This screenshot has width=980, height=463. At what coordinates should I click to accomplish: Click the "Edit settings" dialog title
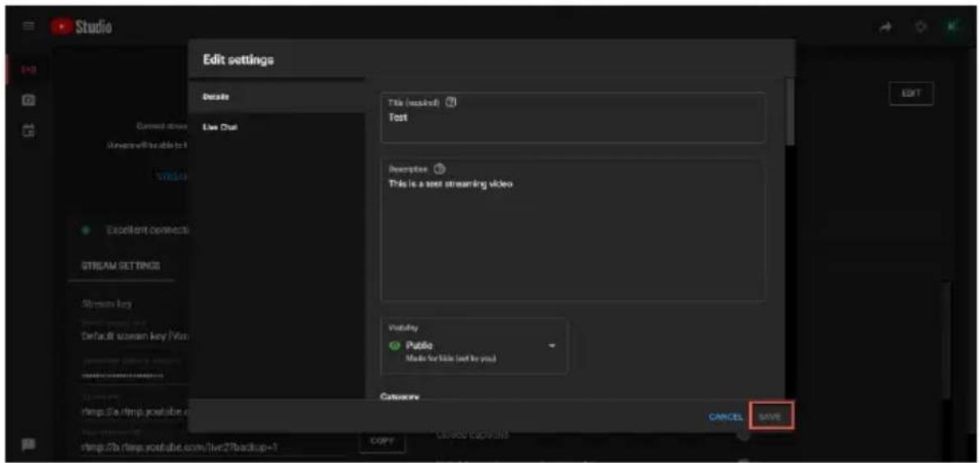pyautogui.click(x=239, y=60)
